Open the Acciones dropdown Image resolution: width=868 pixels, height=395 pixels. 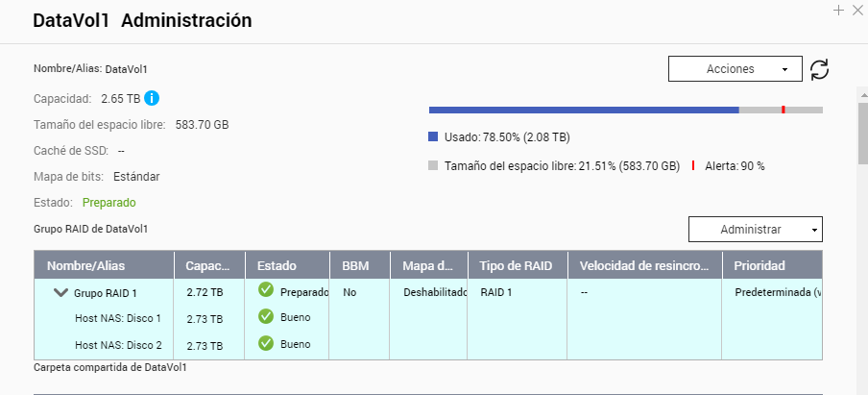[735, 69]
